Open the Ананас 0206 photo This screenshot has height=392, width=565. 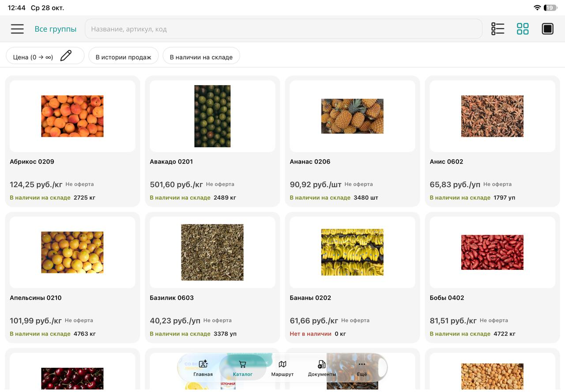tap(352, 116)
